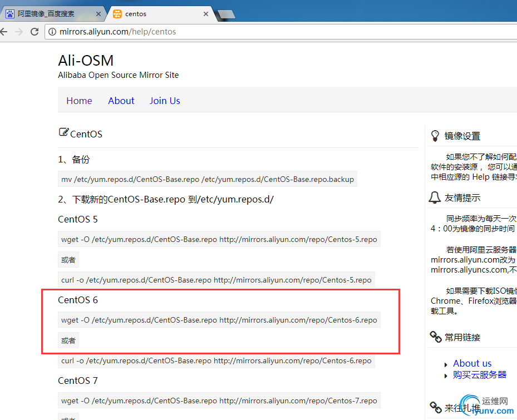Screen dimensions: 517x420
Task: Reload the page with refresh icon
Action: pos(35,32)
